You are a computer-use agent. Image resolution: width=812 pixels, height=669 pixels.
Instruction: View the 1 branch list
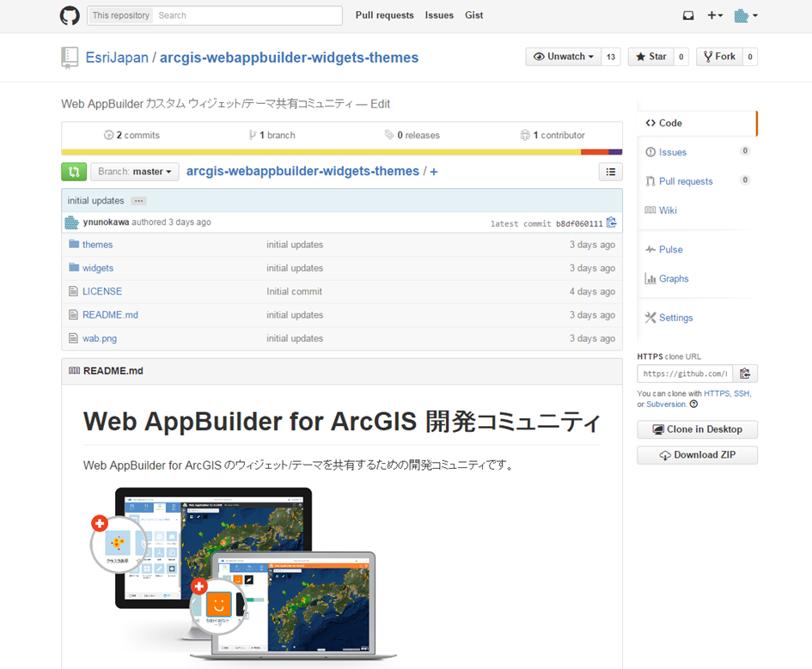(272, 135)
